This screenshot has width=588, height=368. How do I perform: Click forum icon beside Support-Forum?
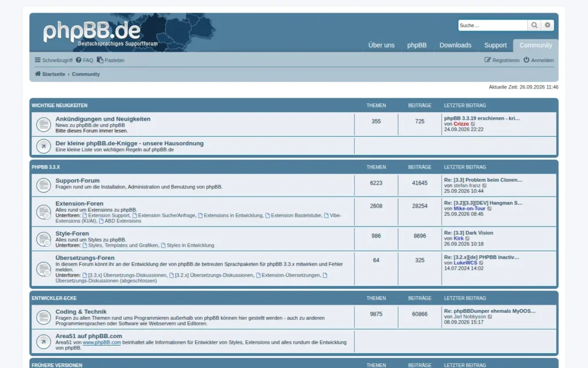44,185
